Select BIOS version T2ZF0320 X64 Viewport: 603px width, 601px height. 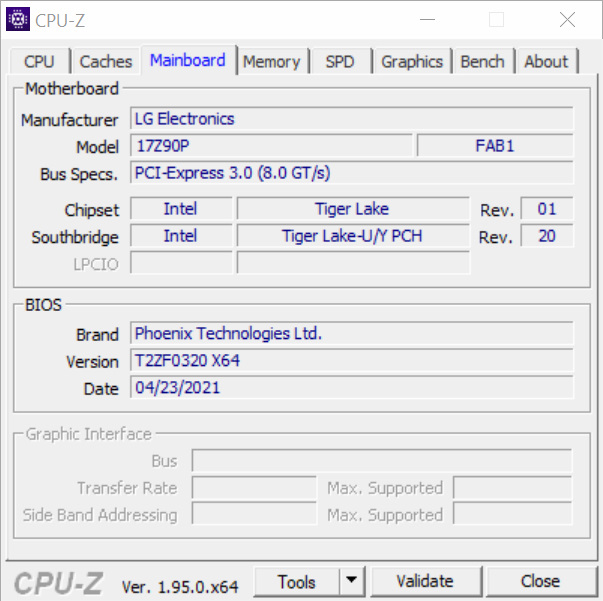click(351, 360)
